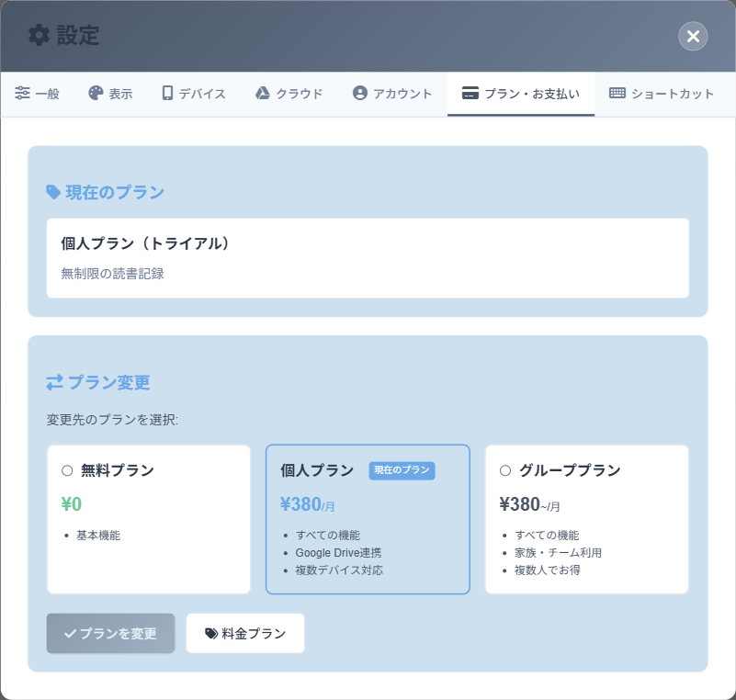Open the アカウント settings tab
Screen dimensions: 736x700
click(391, 92)
